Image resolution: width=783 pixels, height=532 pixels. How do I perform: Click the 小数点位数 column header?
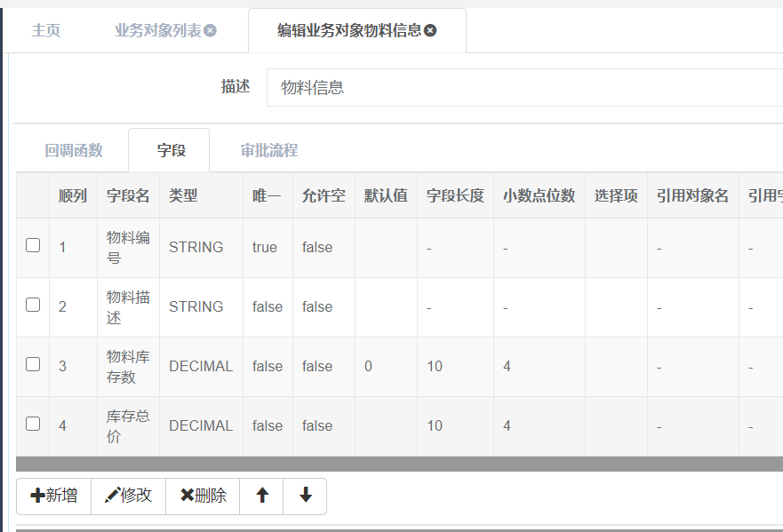click(539, 195)
